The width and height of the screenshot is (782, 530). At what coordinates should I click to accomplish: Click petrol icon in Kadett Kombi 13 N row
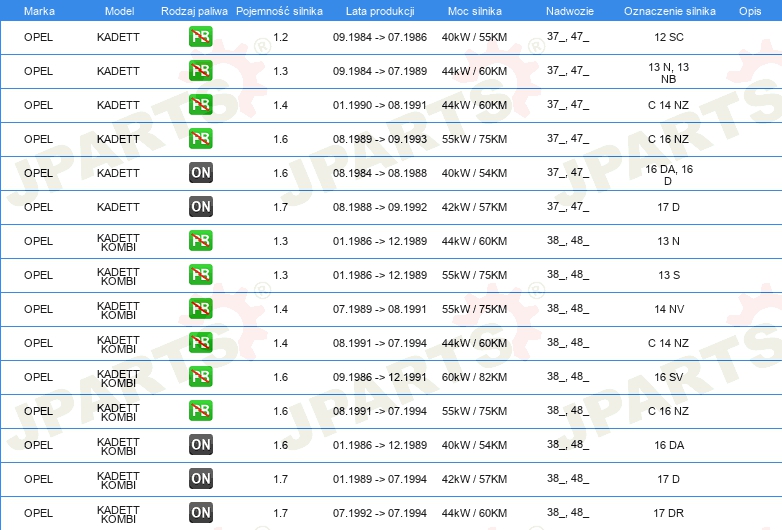(200, 240)
